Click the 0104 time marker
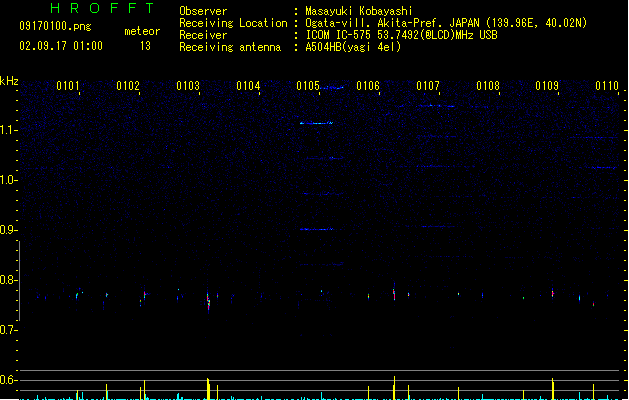Viewport: 629px width, 400px height. [x=248, y=86]
